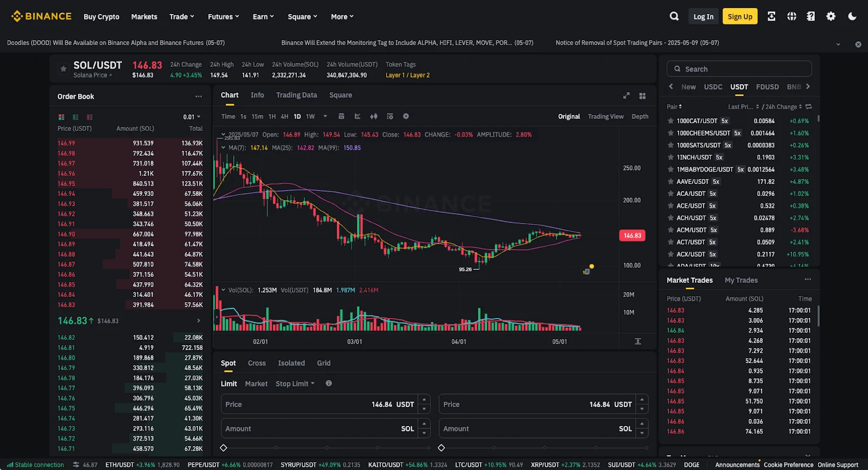Open the help center icon in the header

(810, 16)
